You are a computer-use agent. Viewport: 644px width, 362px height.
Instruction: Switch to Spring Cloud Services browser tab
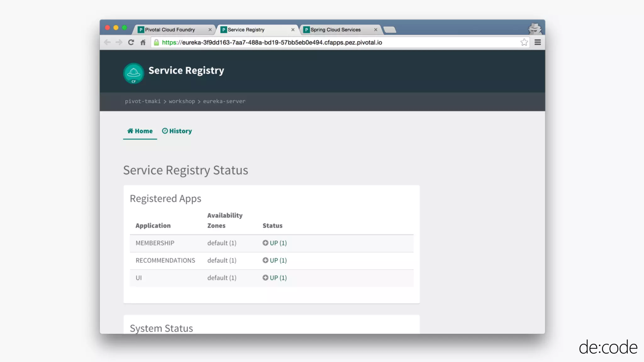coord(335,30)
